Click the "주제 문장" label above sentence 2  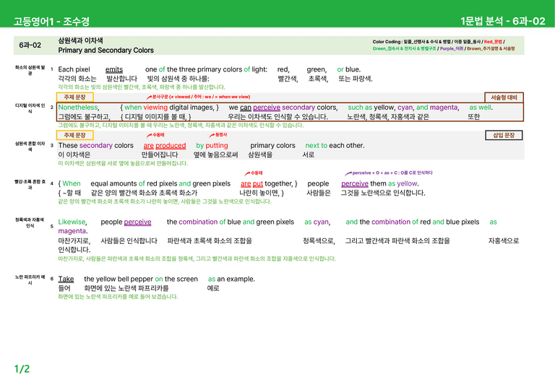click(x=74, y=97)
